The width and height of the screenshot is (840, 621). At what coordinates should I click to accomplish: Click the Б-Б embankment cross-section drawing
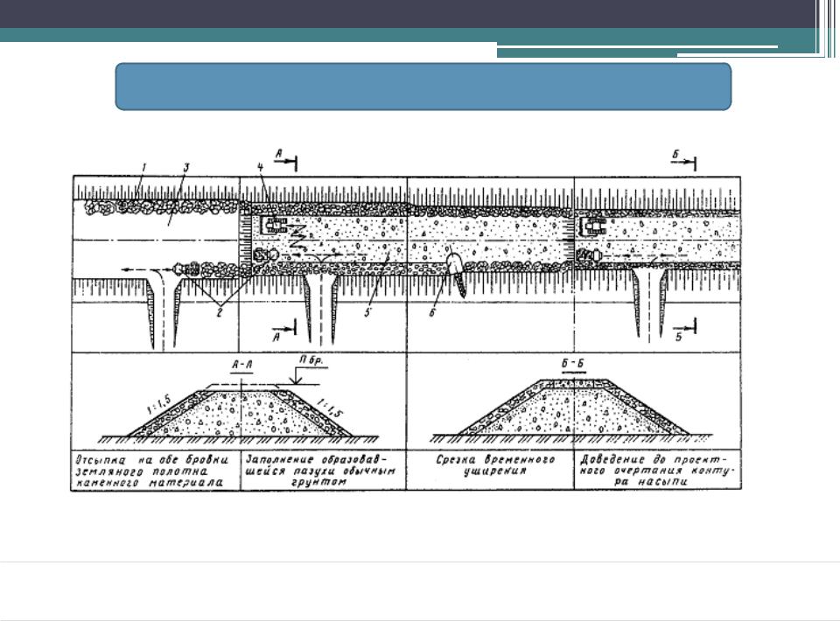coord(573,409)
